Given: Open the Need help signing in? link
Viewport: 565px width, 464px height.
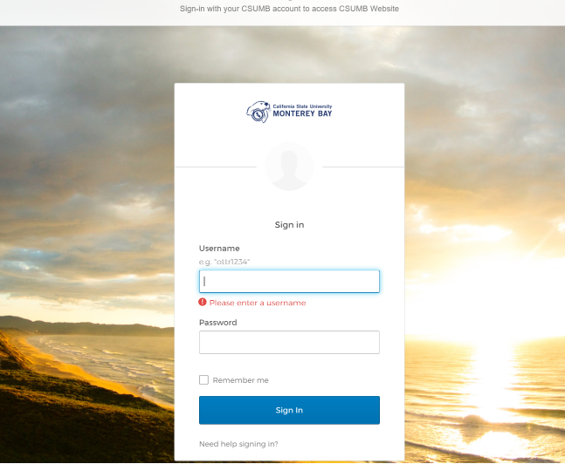Looking at the screenshot, I should click(x=239, y=444).
